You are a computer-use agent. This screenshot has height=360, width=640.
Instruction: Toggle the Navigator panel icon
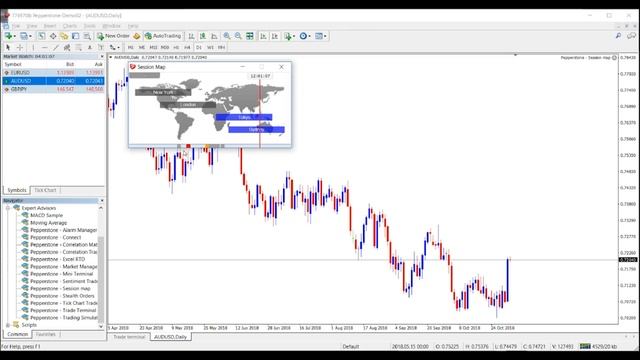64,36
